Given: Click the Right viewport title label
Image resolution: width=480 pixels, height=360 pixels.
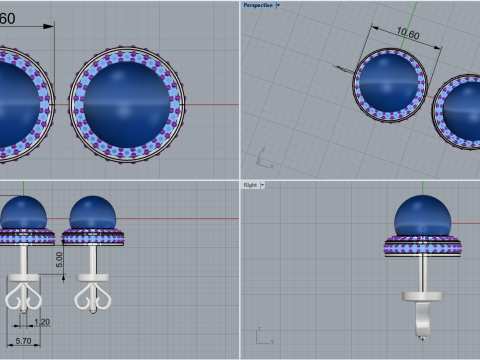Looking at the screenshot, I should [250, 185].
